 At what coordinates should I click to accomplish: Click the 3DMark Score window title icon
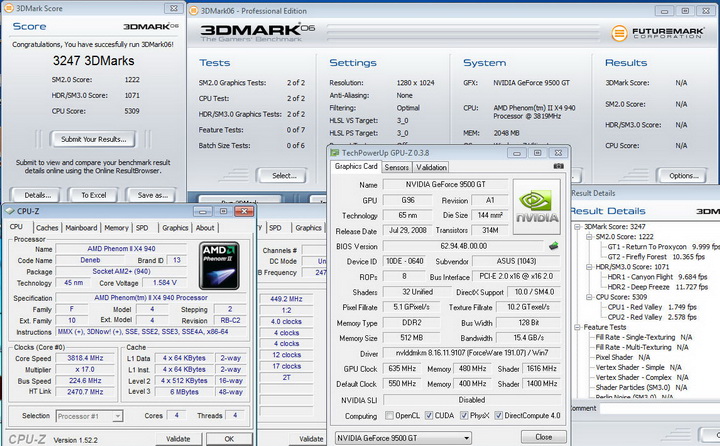coord(8,8)
